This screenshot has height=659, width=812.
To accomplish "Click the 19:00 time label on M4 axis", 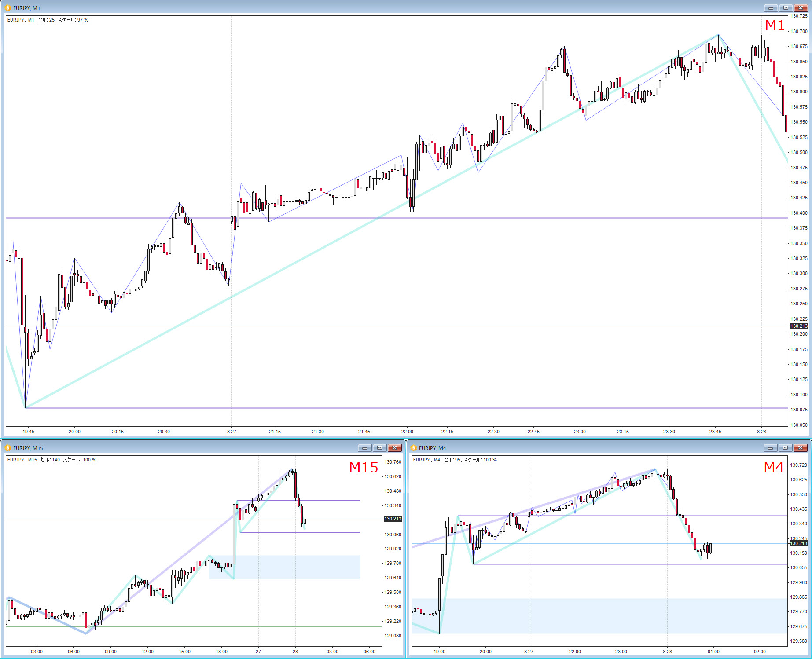I will (x=439, y=652).
